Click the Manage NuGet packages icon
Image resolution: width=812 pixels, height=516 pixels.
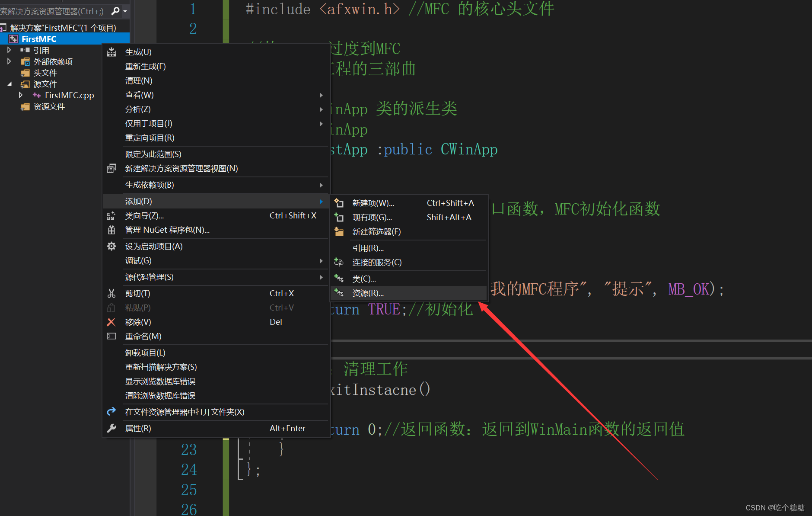point(111,230)
